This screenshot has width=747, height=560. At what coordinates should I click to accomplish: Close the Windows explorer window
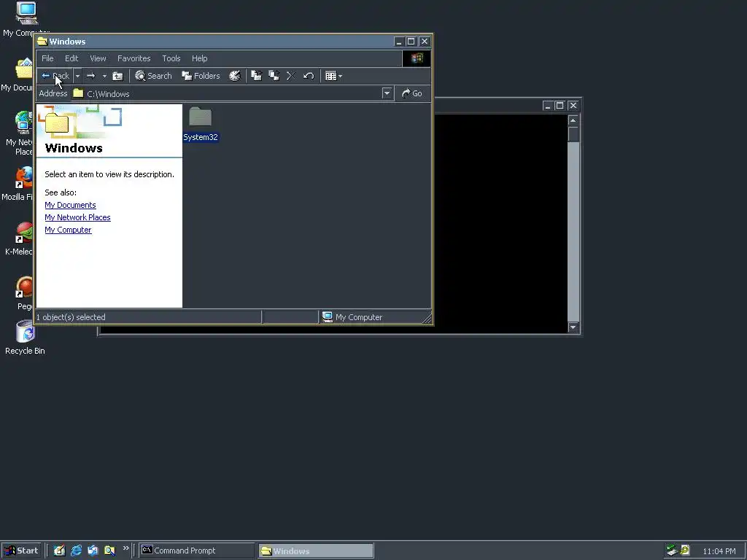pyautogui.click(x=425, y=42)
